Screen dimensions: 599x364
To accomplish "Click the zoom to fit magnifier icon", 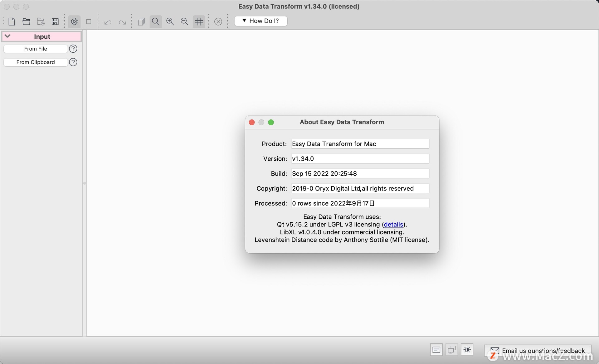I will click(x=156, y=22).
